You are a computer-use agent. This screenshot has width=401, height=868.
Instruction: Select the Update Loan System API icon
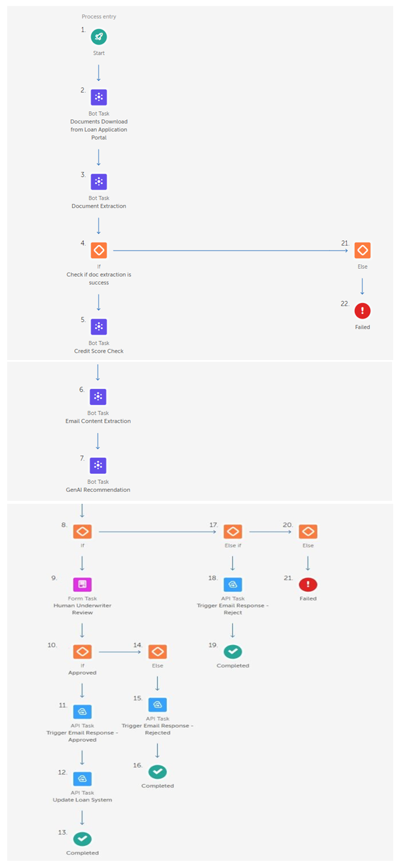pyautogui.click(x=82, y=778)
